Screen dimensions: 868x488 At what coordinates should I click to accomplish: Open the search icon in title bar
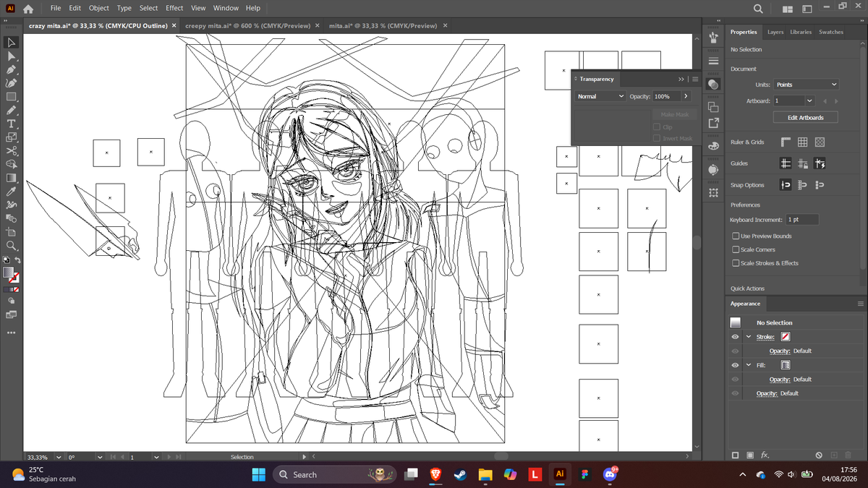[x=758, y=9]
